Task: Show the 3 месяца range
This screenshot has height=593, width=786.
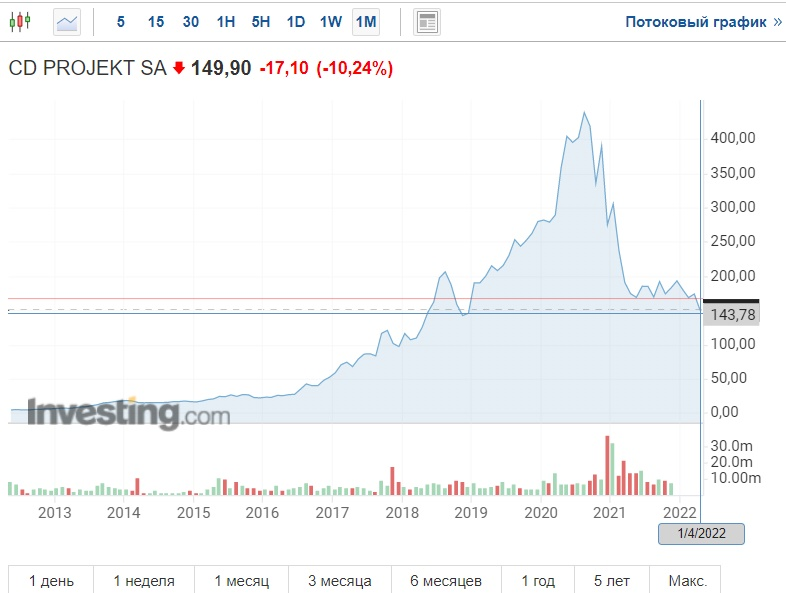Action: coord(340,580)
